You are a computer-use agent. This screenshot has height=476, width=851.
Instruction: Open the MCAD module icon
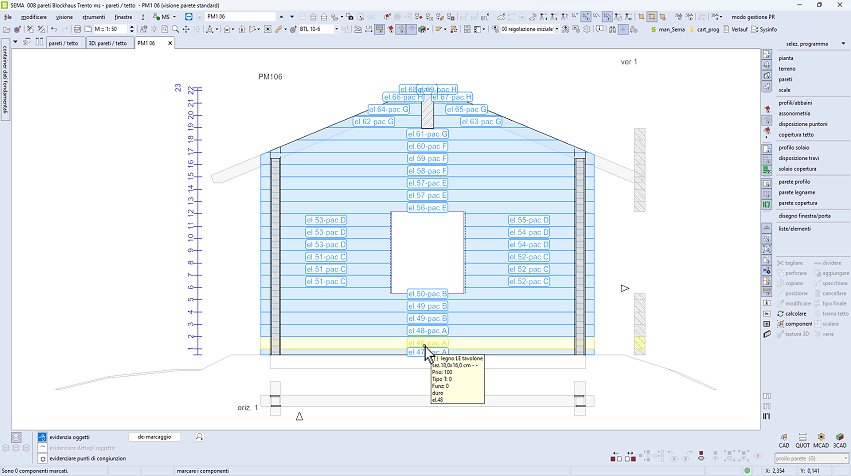820,439
